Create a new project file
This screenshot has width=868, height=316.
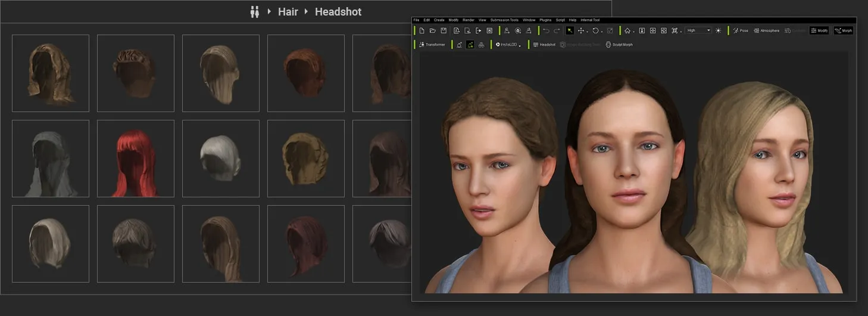(x=421, y=30)
